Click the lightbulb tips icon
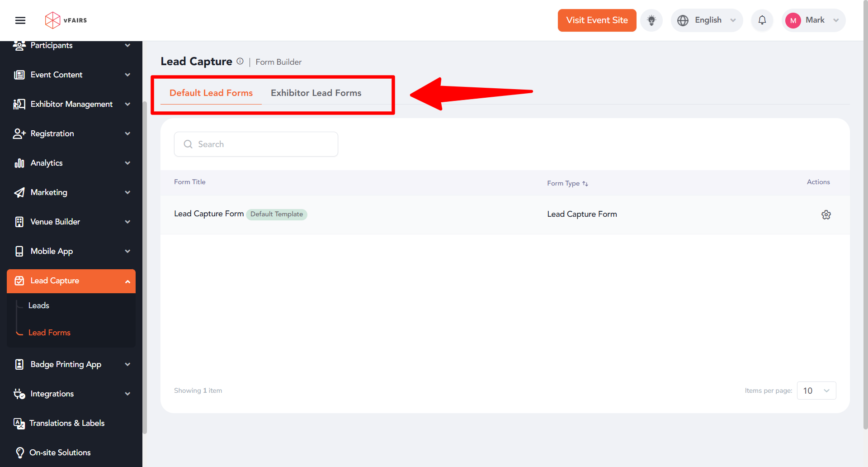The height and width of the screenshot is (467, 868). (651, 20)
